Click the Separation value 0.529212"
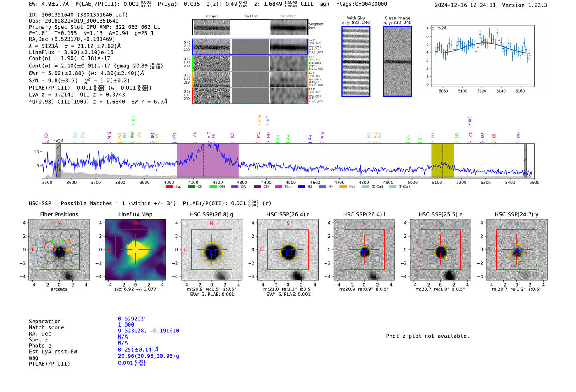Image resolution: width=576 pixels, height=392 pixels. [132, 319]
